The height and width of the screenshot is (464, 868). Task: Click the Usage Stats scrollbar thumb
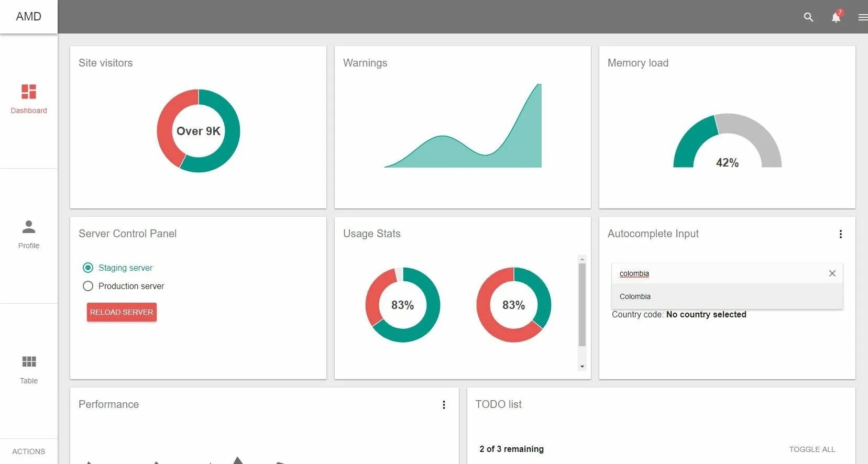582,305
